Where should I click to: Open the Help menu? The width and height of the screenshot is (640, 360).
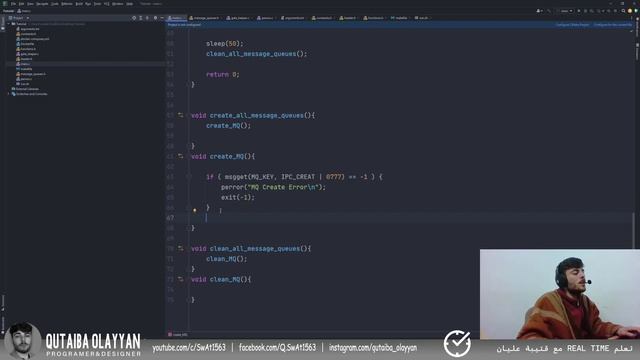click(129, 4)
